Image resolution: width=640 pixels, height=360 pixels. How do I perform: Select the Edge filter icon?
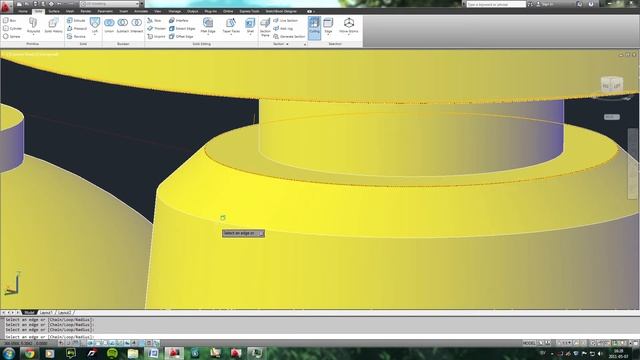[x=328, y=25]
